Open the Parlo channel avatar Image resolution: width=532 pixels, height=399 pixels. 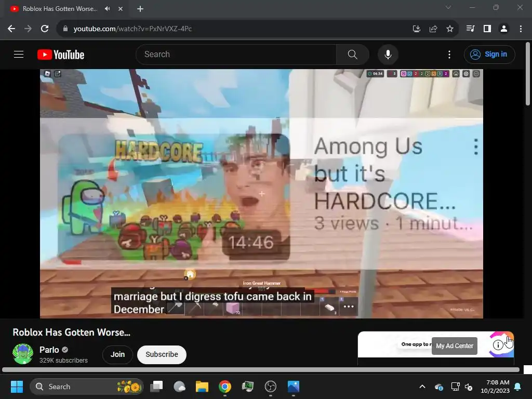pyautogui.click(x=23, y=354)
